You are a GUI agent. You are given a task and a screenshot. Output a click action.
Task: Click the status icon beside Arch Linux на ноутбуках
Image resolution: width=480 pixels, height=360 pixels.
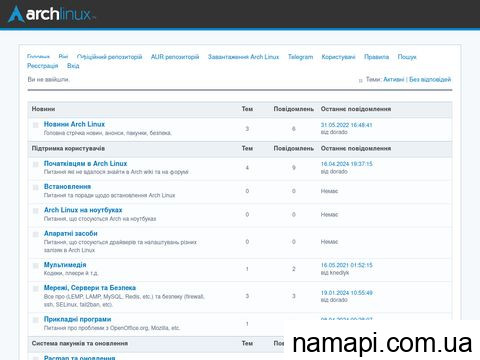(x=36, y=211)
